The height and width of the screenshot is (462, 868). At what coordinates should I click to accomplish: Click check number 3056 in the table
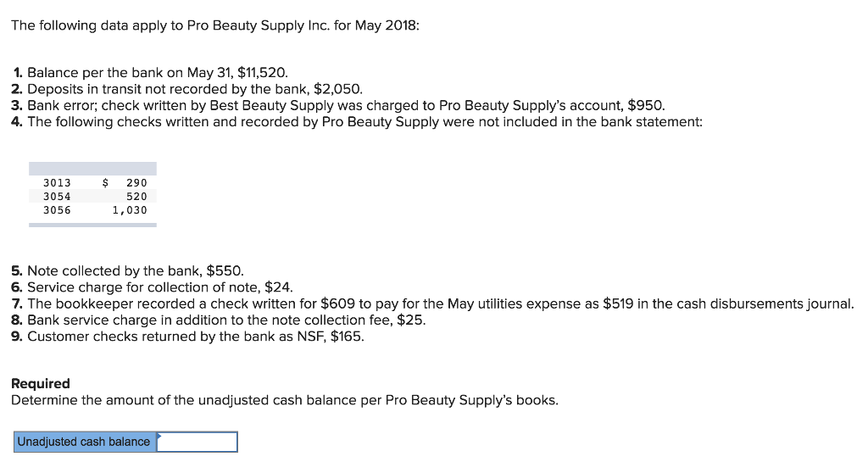(x=57, y=210)
